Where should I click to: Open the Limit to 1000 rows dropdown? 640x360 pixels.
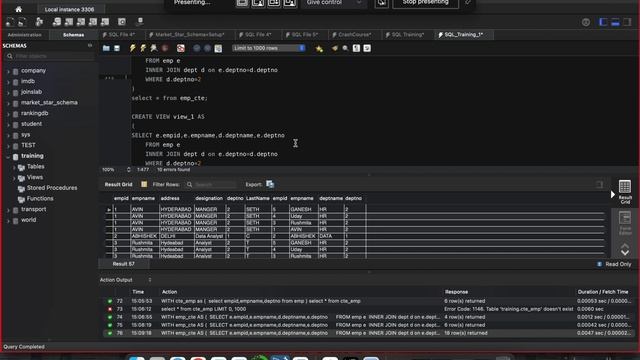[269, 48]
